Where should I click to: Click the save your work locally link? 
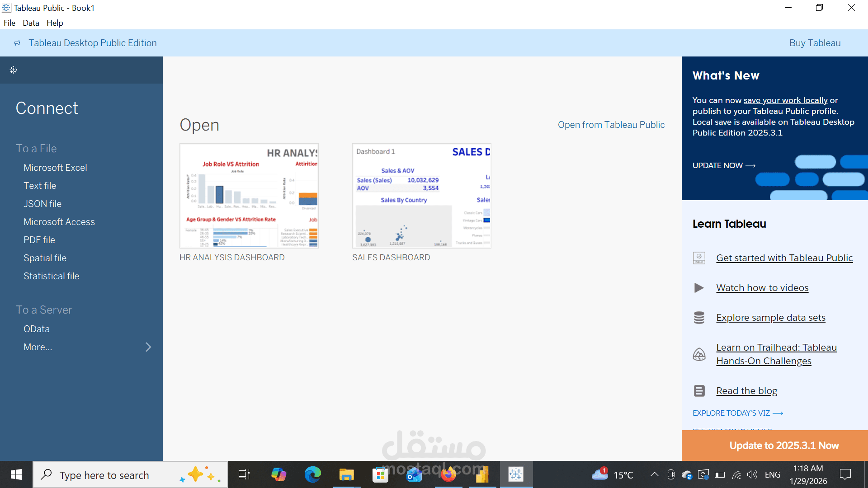click(784, 100)
